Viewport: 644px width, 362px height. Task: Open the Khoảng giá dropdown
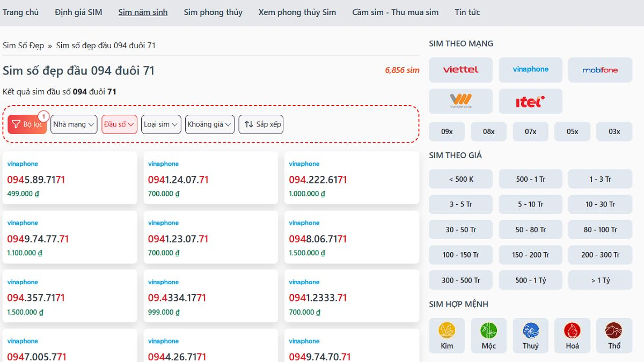(210, 124)
